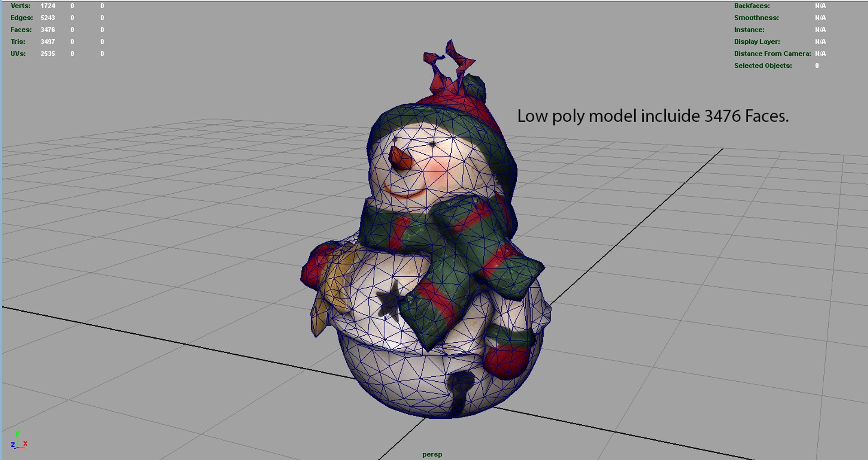Click the Tris: label in the HUD

click(x=18, y=42)
